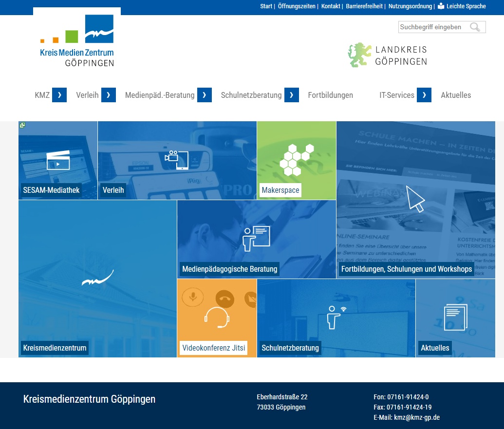The height and width of the screenshot is (429, 504).
Task: Open the IT-Services dropdown arrow
Action: (x=424, y=95)
